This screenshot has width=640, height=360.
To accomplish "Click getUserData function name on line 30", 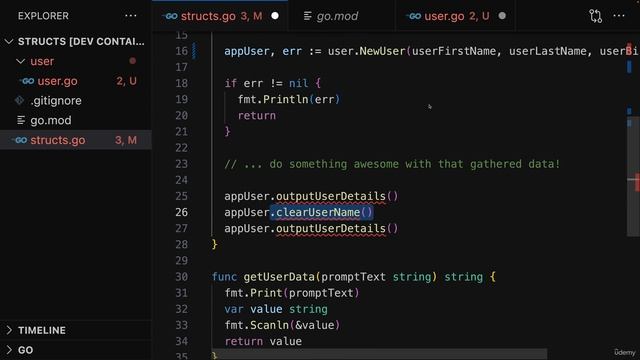I will point(279,277).
